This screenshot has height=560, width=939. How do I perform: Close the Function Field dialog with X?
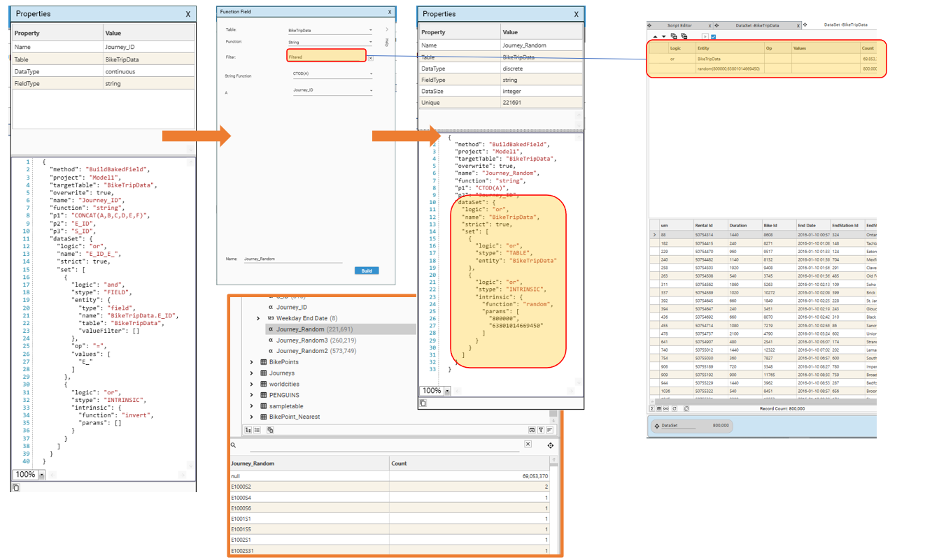pos(390,12)
